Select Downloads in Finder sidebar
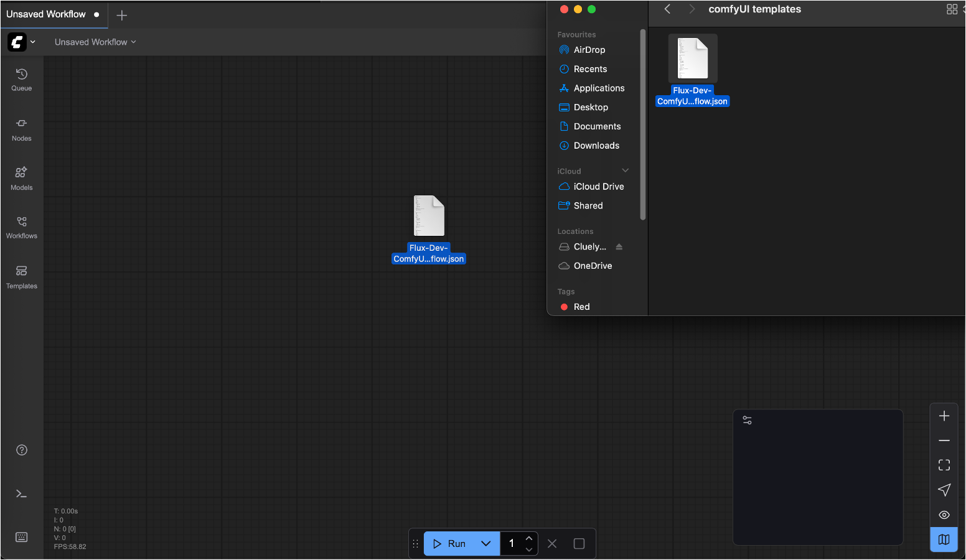This screenshot has height=560, width=966. 596,146
